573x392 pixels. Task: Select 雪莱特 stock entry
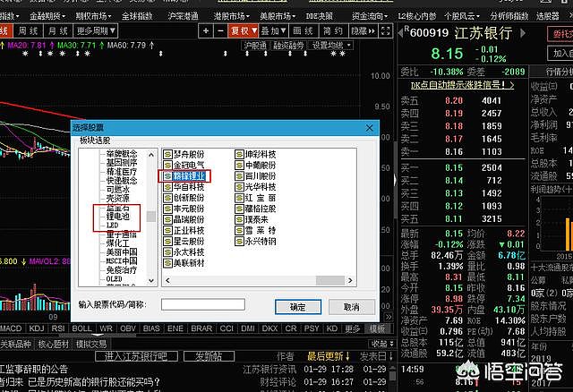coord(255,231)
